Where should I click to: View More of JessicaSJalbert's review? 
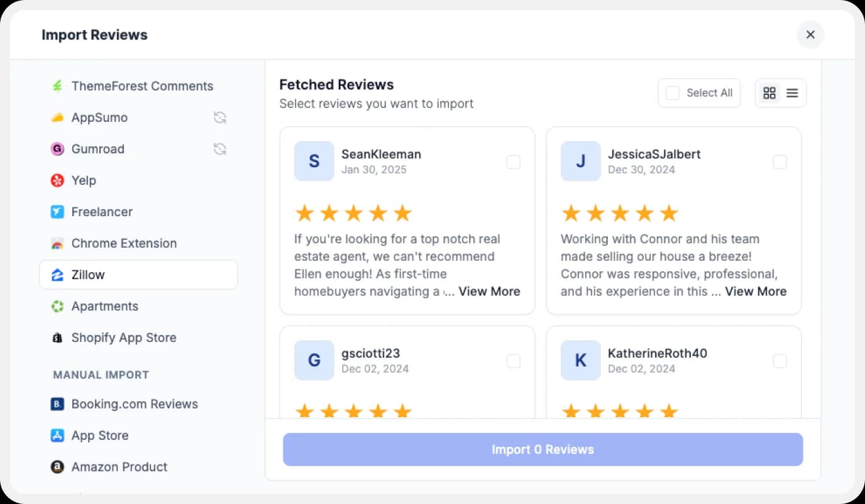coord(756,291)
